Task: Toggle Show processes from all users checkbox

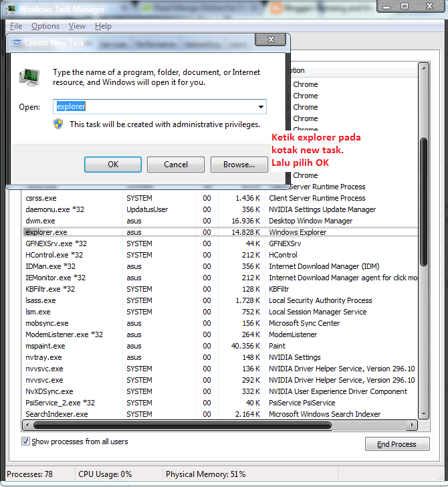Action: pyautogui.click(x=26, y=442)
